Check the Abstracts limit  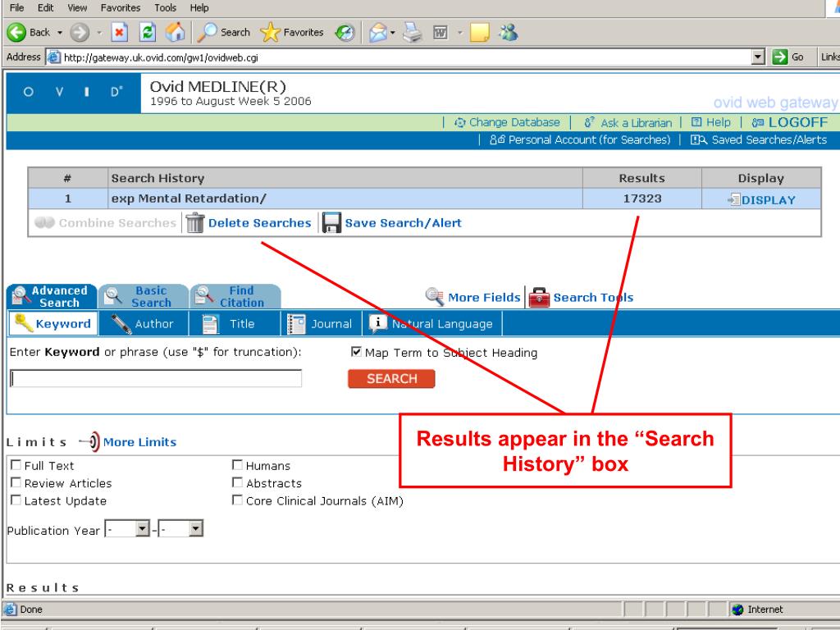click(237, 482)
